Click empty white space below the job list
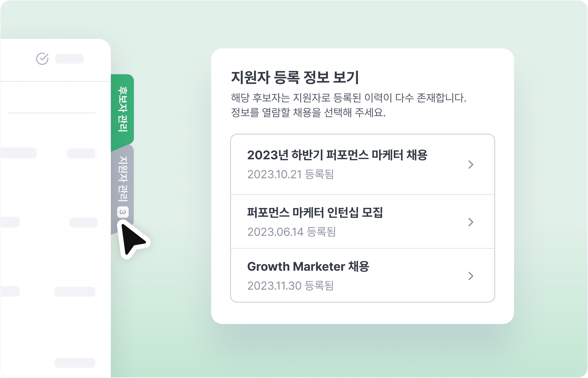 click(362, 313)
